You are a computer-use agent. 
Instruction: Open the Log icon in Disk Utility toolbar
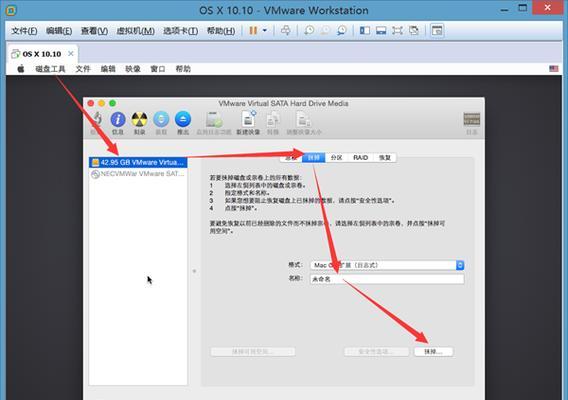(472, 119)
